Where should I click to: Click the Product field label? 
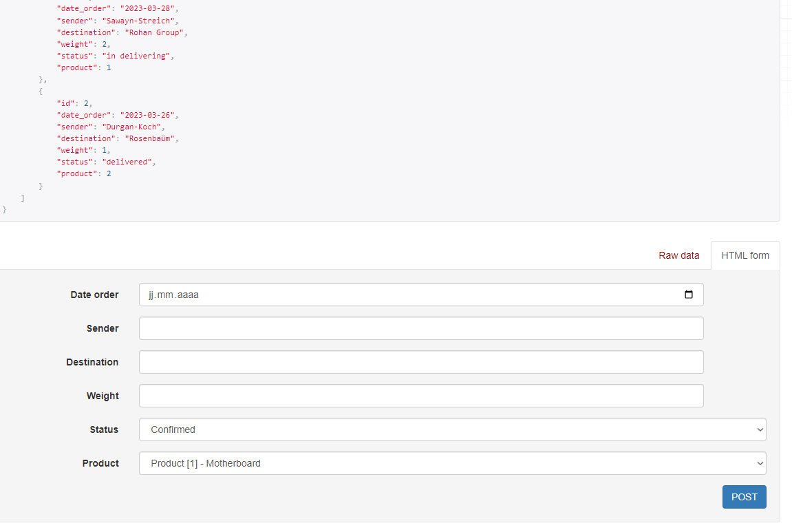tap(100, 463)
